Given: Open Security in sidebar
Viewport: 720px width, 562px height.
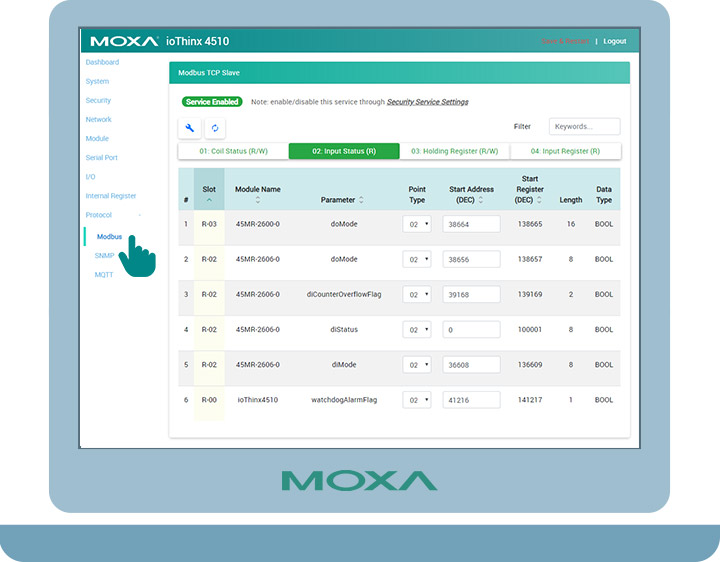Looking at the screenshot, I should click(x=98, y=100).
